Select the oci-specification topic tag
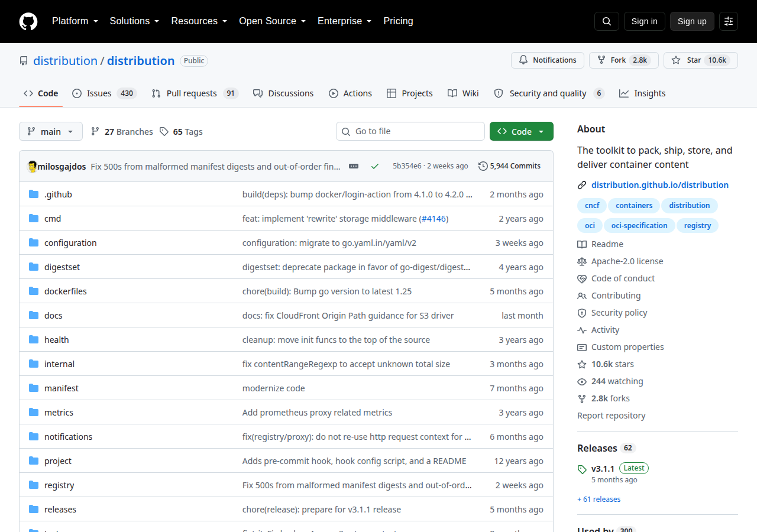The height and width of the screenshot is (532, 757). (x=639, y=225)
